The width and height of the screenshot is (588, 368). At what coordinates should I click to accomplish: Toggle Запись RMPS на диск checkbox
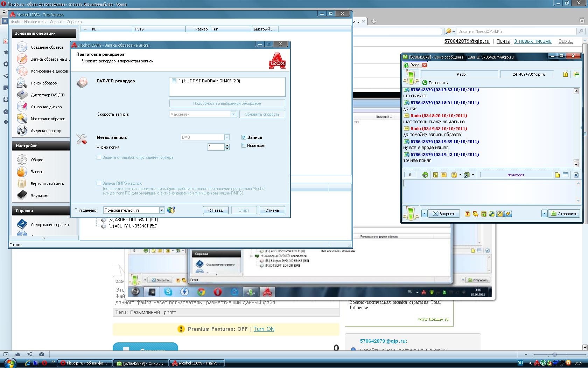pos(99,183)
